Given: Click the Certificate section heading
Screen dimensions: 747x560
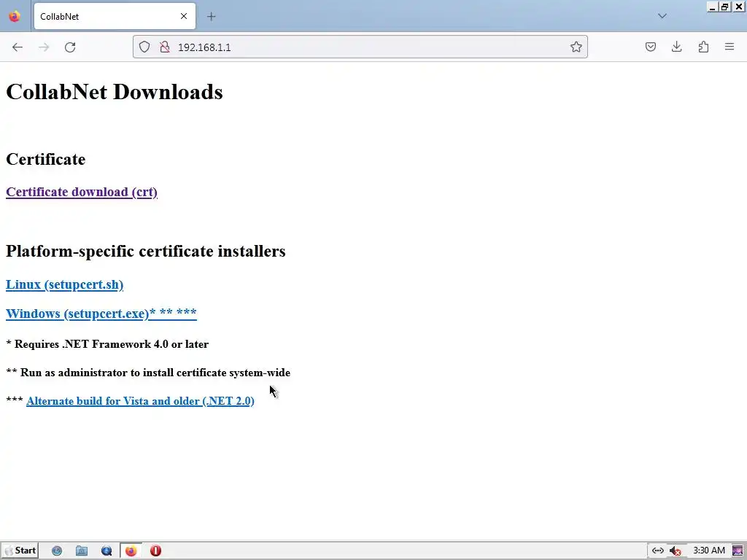Looking at the screenshot, I should 46,159.
